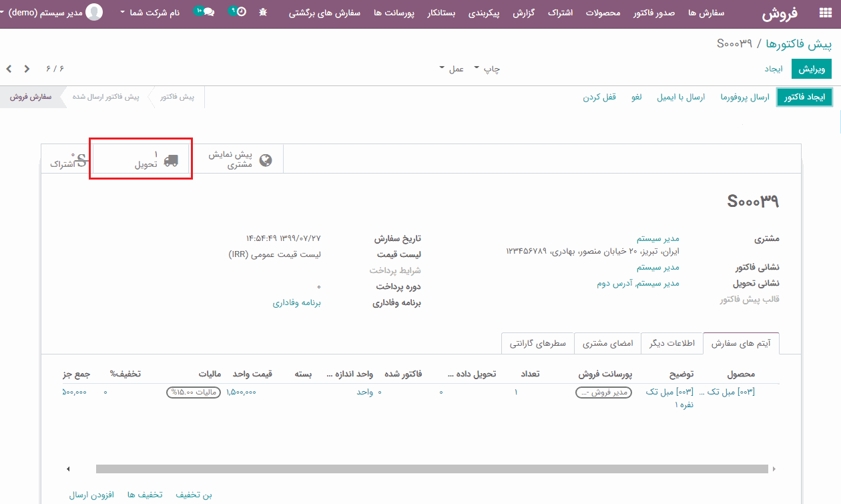This screenshot has width=841, height=504.
Task: Open the debug bug icon
Action: pos(262,13)
